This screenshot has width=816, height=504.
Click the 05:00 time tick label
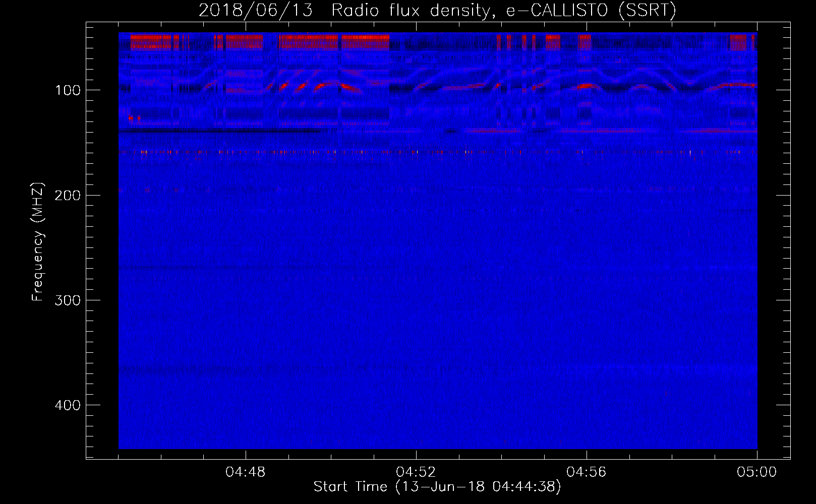[757, 472]
